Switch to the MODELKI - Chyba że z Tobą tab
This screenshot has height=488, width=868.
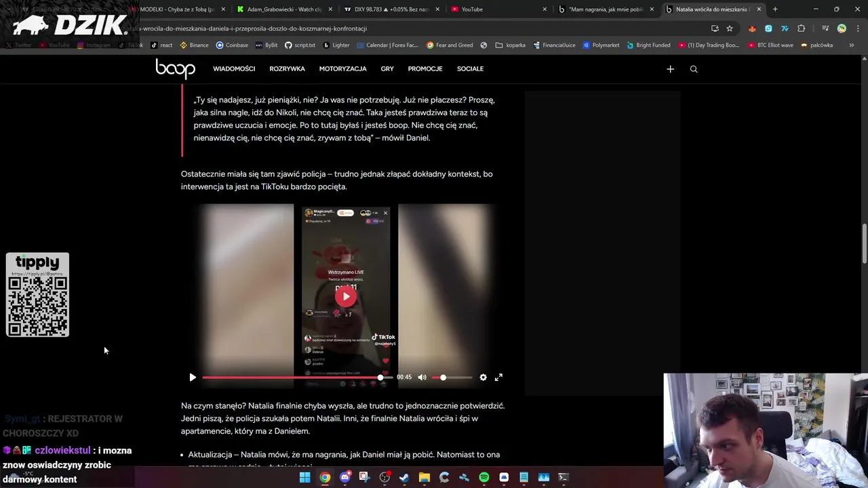coord(178,9)
